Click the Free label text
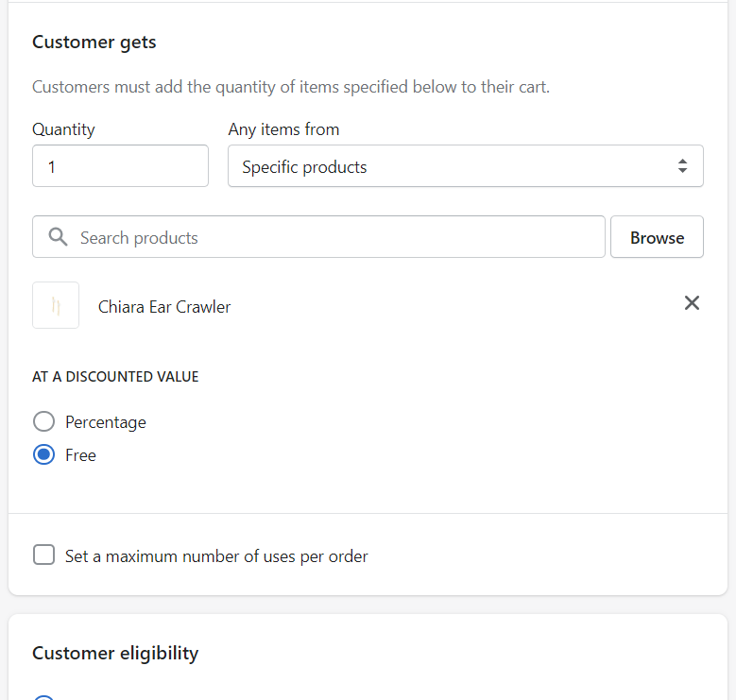Screen dimensions: 736x700 point(81,455)
